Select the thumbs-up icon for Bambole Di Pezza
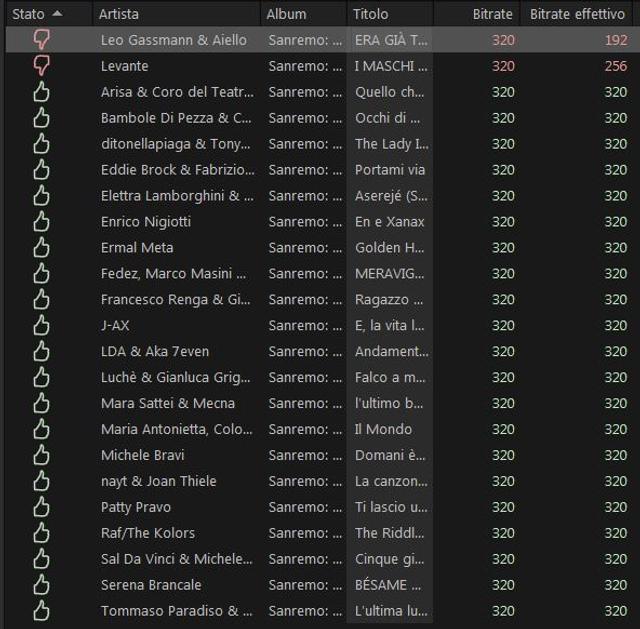 click(x=41, y=118)
